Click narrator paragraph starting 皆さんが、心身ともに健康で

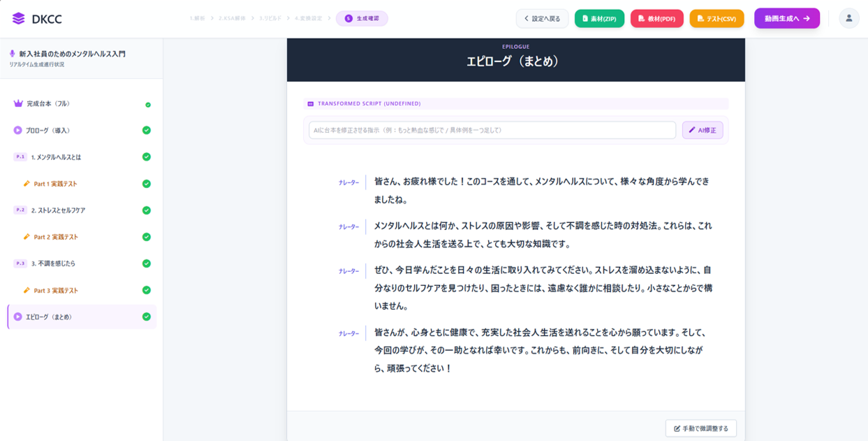pos(541,350)
